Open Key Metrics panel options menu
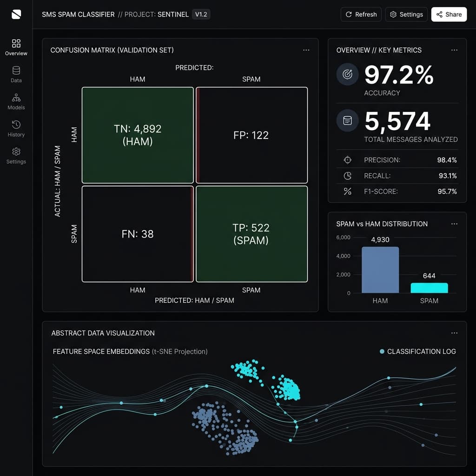 pos(454,50)
